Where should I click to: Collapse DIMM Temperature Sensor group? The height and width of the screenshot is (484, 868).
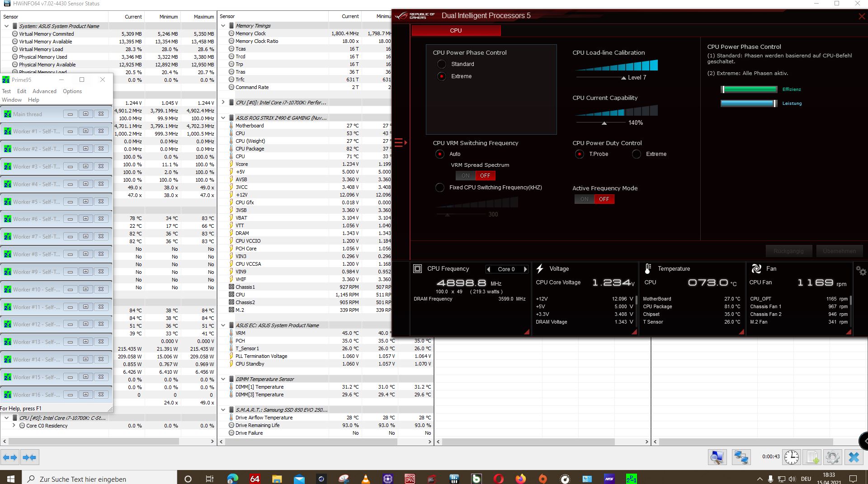[223, 379]
